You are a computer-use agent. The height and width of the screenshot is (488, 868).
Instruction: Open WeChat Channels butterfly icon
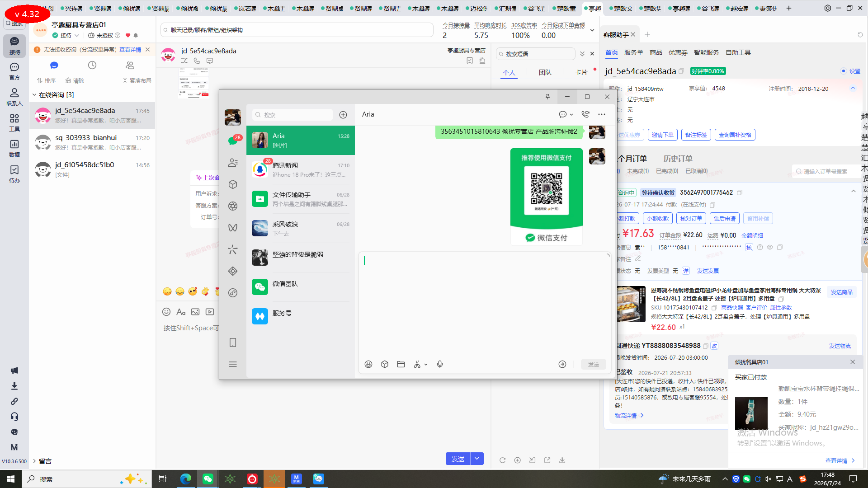coord(233,228)
